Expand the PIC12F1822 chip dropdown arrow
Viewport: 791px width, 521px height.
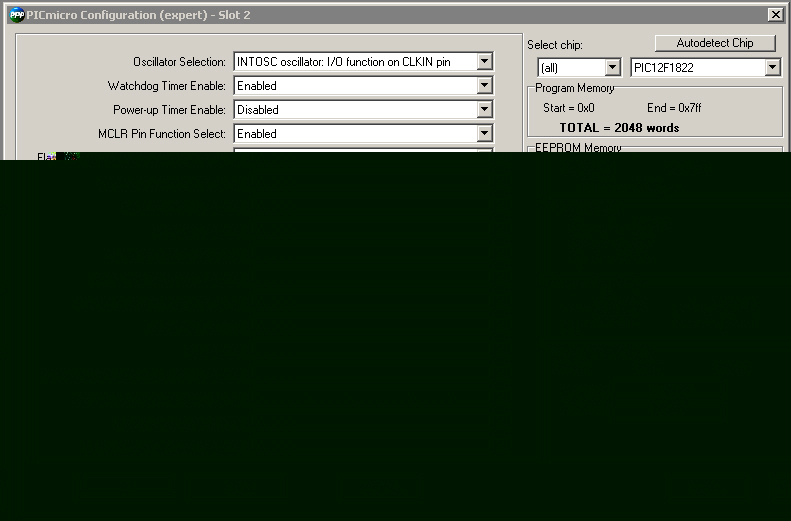(x=772, y=68)
